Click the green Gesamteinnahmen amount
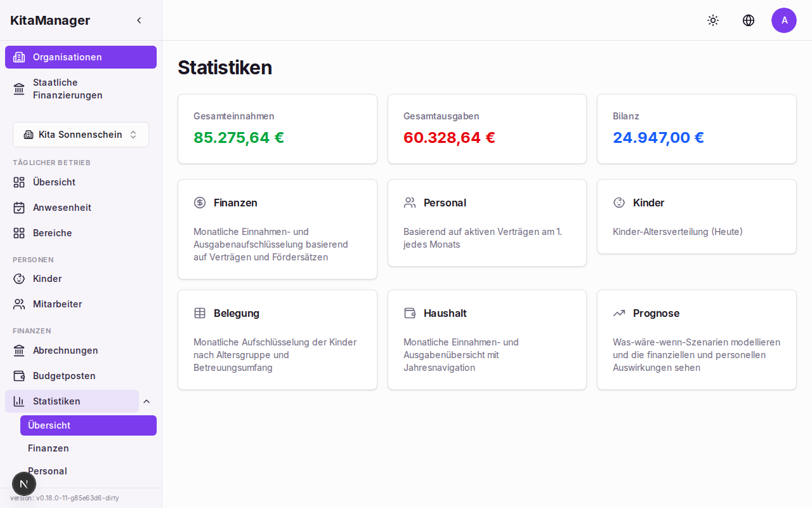812x508 pixels. (239, 137)
